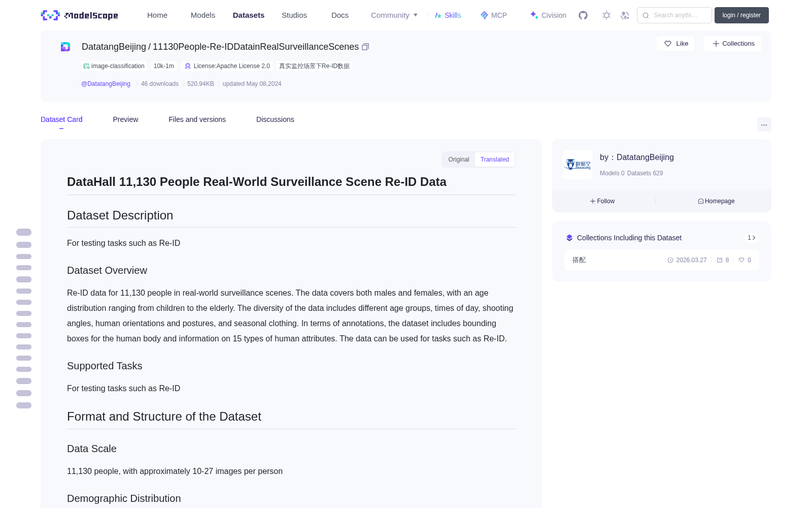Show the Original language version
This screenshot has width=812, height=508.
459,160
